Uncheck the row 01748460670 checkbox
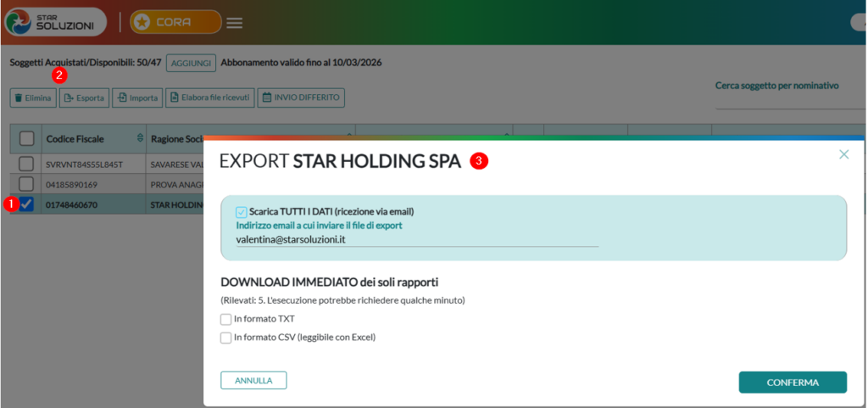868x408 pixels. (26, 204)
